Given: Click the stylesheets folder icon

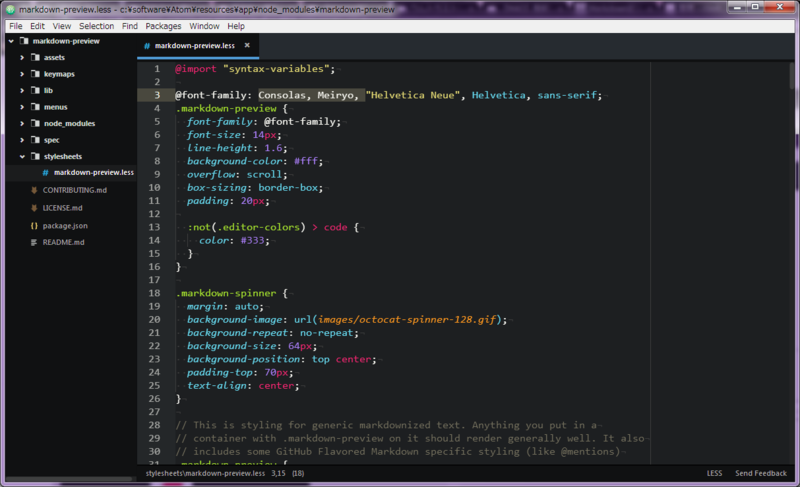Looking at the screenshot, I should click(x=35, y=156).
